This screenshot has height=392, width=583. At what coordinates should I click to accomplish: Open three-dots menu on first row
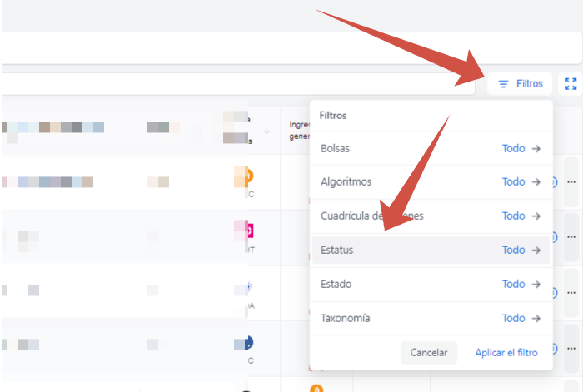pos(571,182)
